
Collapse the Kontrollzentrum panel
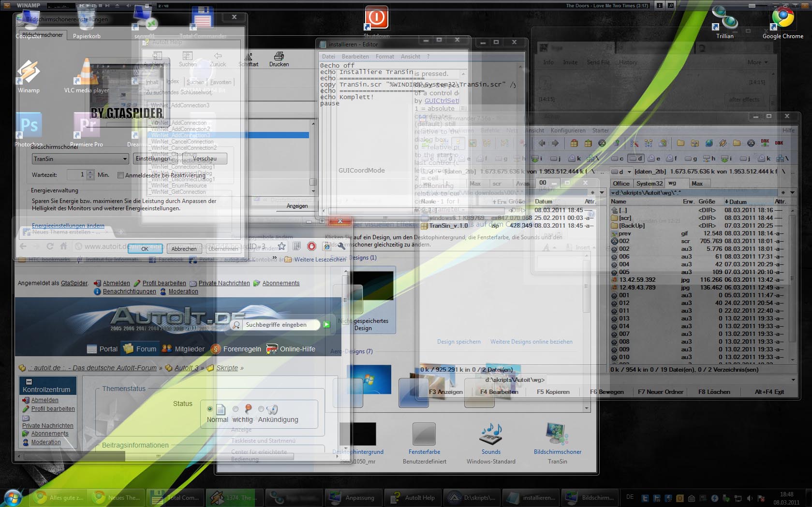[29, 381]
